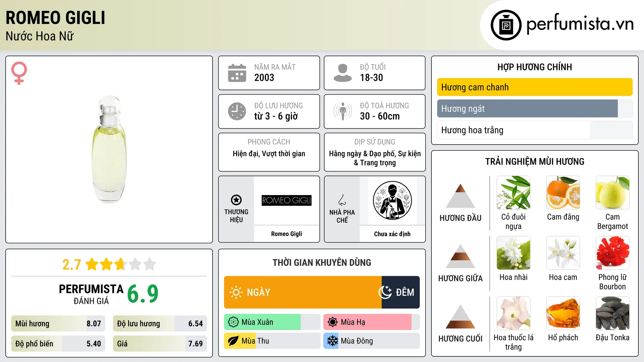Open the Đậu Tonka note image
Viewport: 644px width, 362px height.
[613, 313]
